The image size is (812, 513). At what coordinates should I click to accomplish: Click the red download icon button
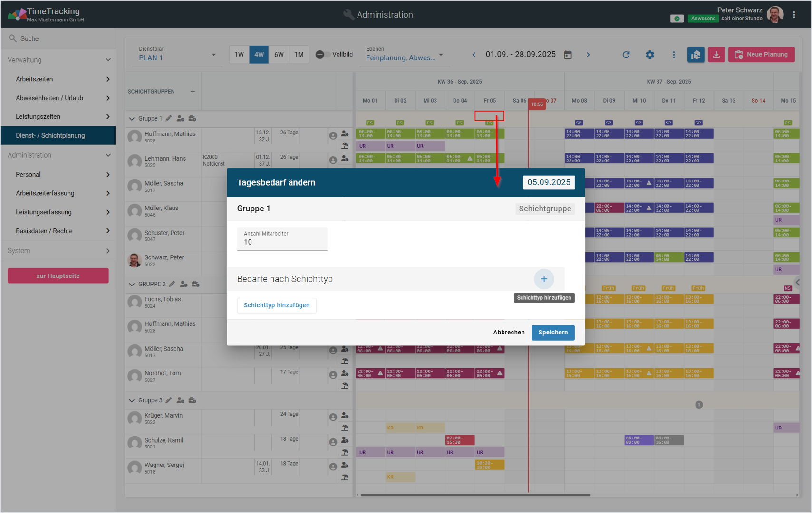[x=716, y=55]
